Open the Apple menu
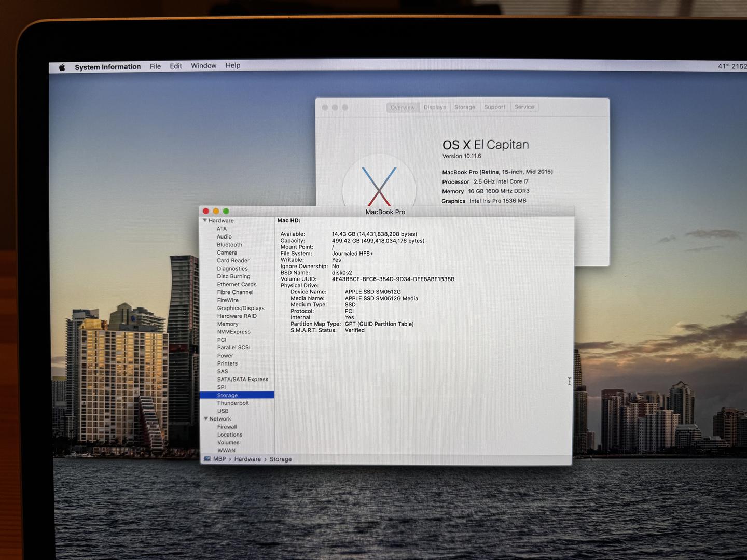Screen dimensions: 747x560 click(x=62, y=67)
